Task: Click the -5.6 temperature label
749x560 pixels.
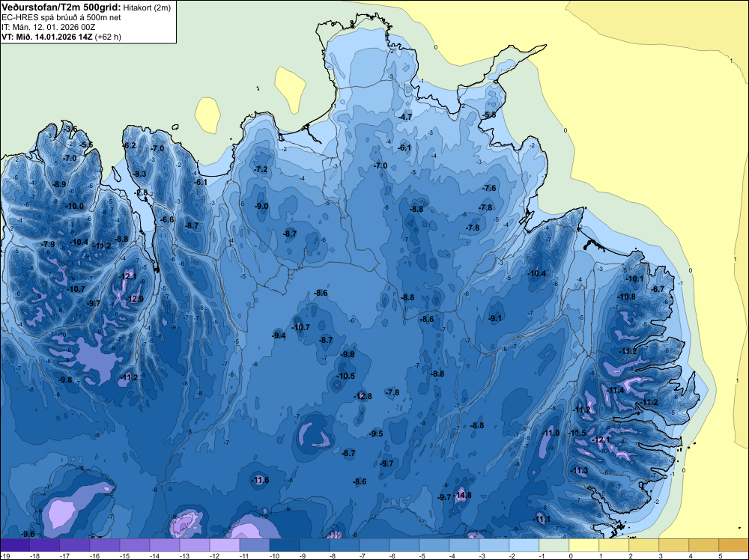Action: pos(86,144)
